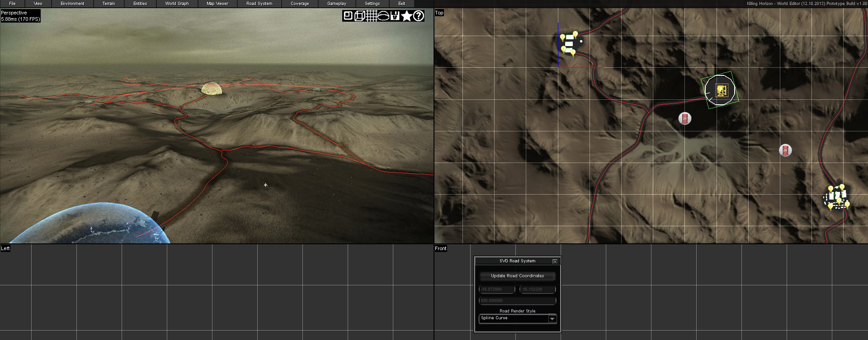
Task: Open the question mark help icon
Action: click(x=419, y=16)
